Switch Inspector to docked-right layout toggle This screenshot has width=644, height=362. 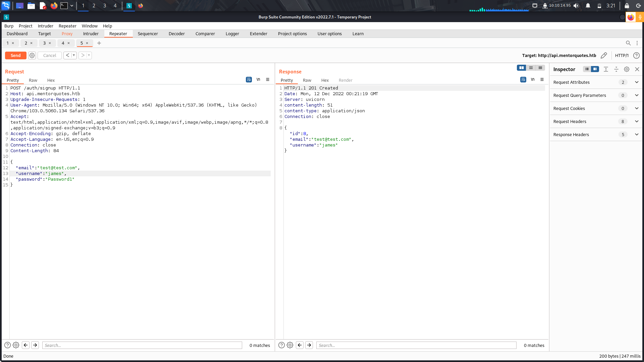coord(595,69)
